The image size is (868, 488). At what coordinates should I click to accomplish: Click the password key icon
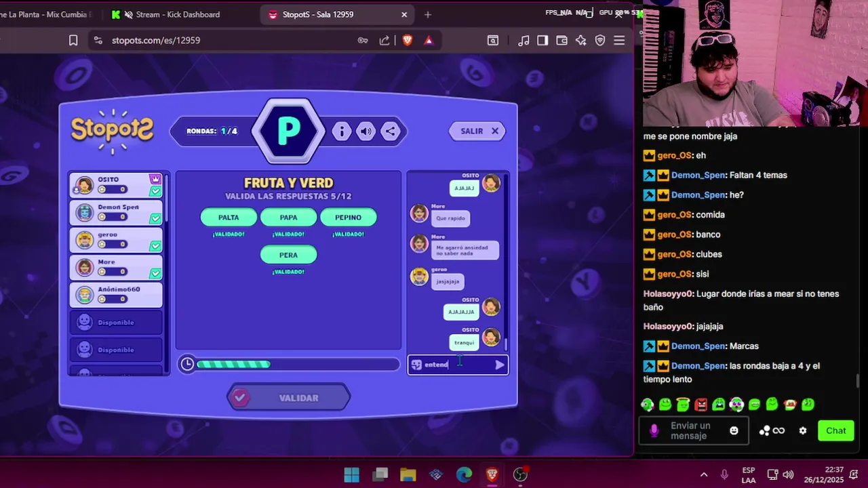363,41
